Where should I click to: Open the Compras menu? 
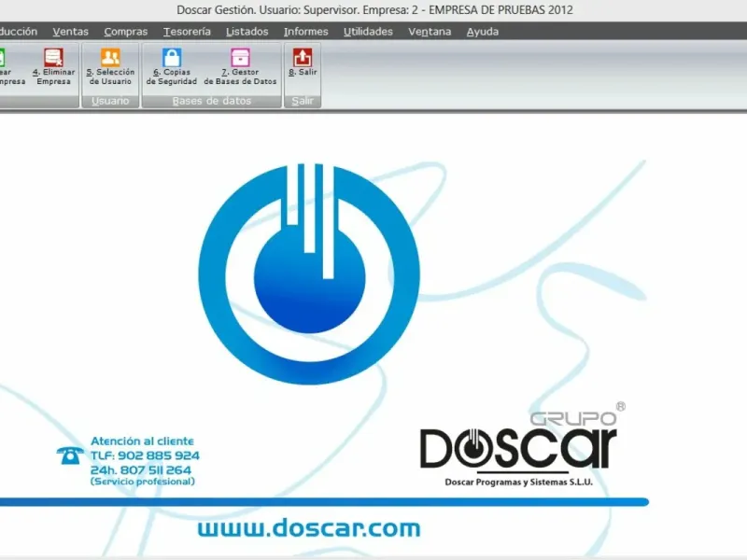pyautogui.click(x=126, y=32)
